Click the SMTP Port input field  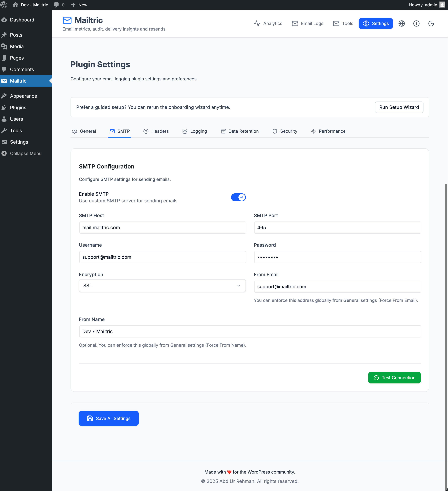[337, 228]
